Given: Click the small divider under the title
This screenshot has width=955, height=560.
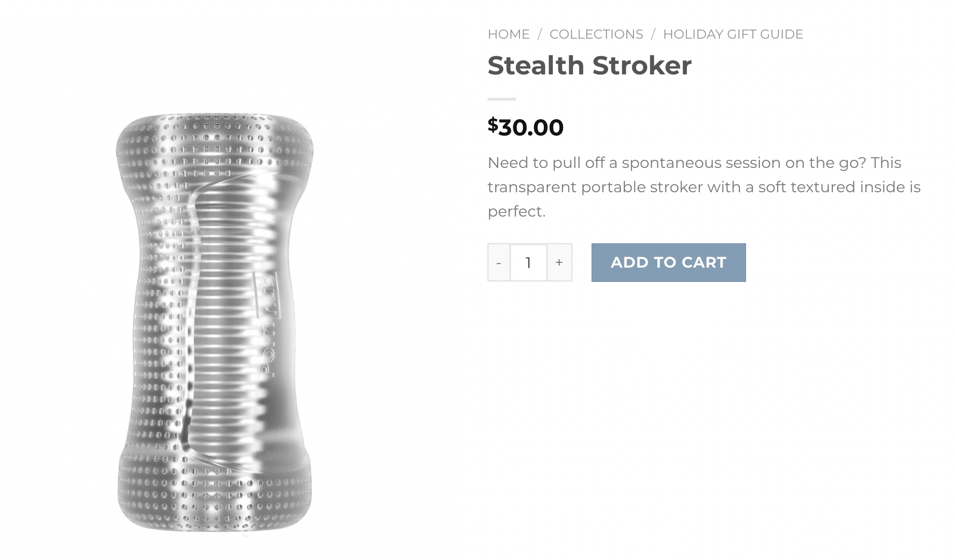Looking at the screenshot, I should [x=502, y=99].
